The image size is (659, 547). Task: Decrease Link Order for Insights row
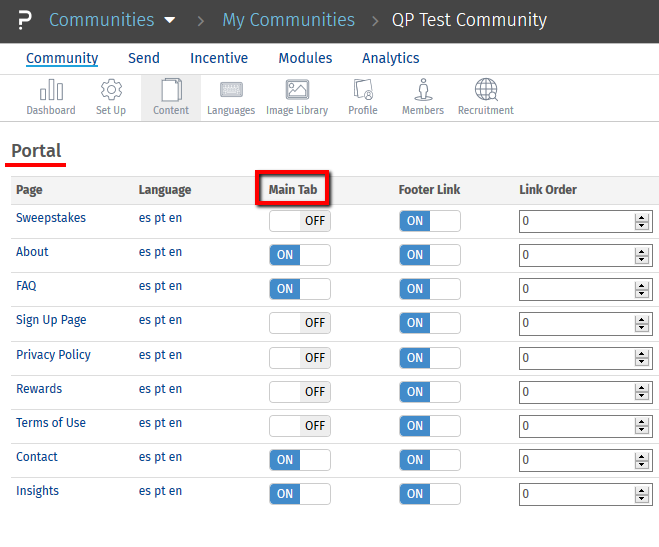642,498
